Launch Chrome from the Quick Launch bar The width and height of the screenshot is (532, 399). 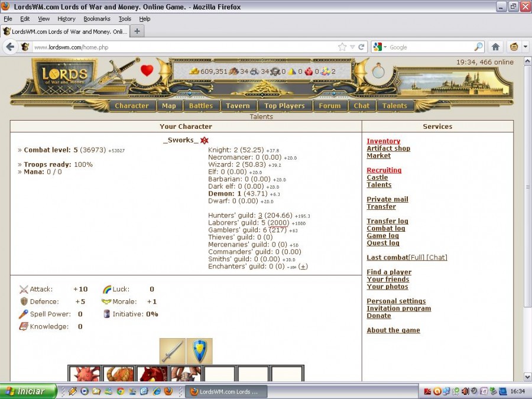(121, 391)
